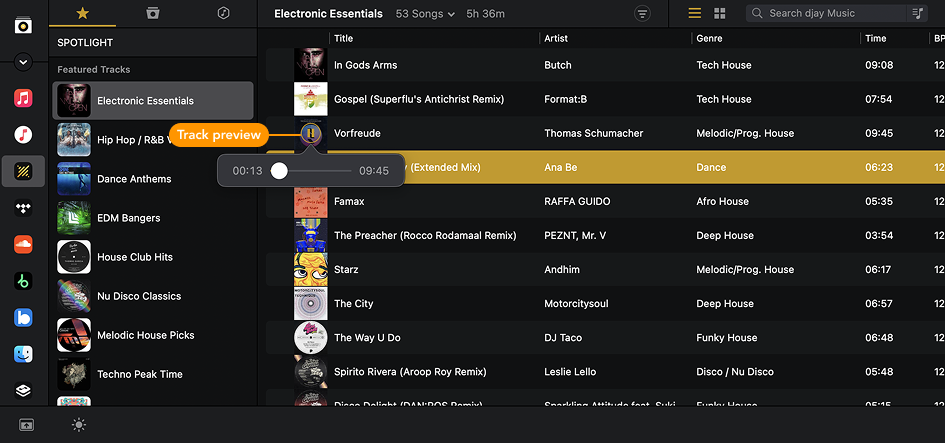Pause the Vorfreude track preview

pos(310,133)
